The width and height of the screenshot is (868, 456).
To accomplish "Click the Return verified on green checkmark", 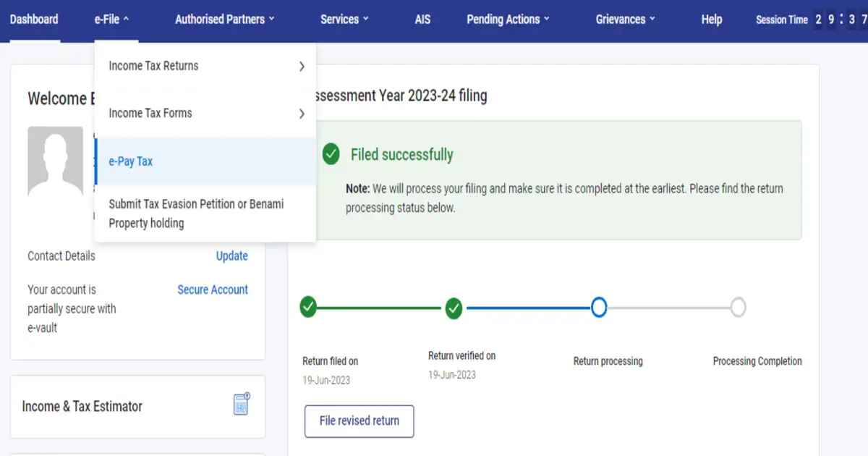I will click(x=454, y=308).
